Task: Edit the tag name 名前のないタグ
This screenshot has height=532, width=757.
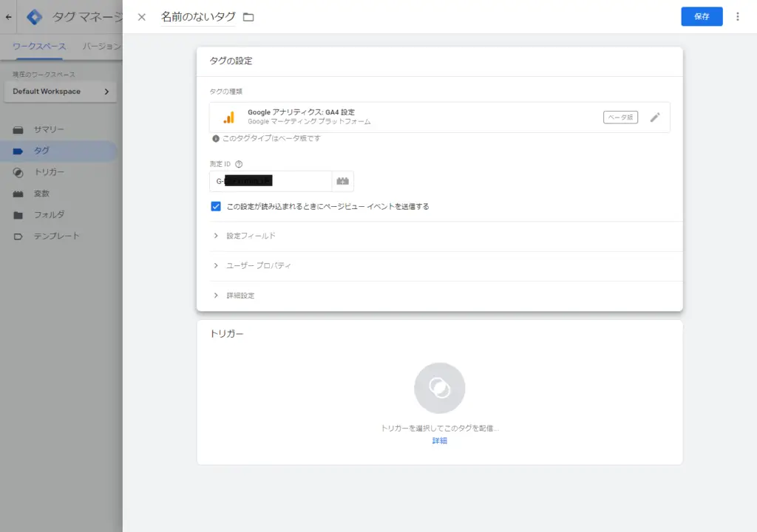Action: tap(198, 18)
